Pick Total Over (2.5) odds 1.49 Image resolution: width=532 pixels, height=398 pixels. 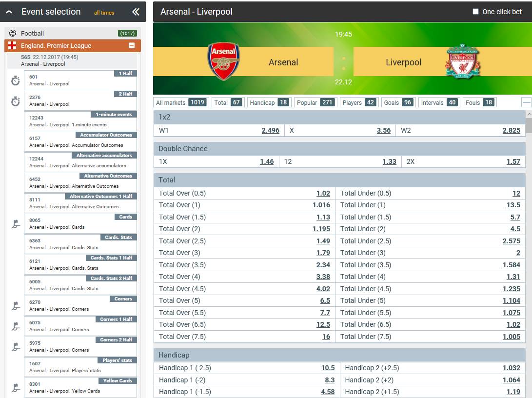pyautogui.click(x=323, y=241)
